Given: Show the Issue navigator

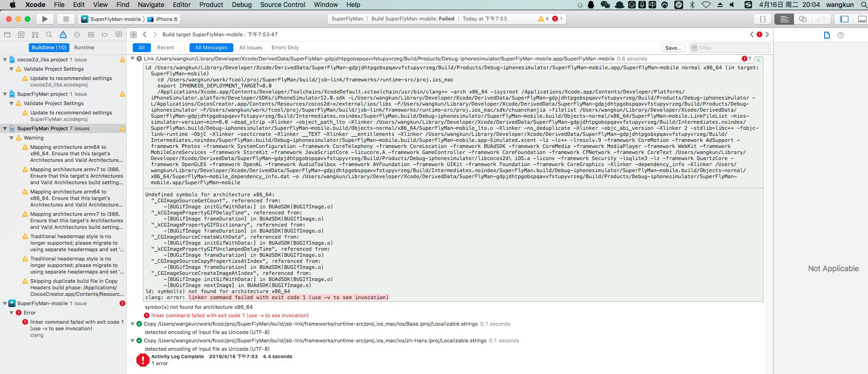Looking at the screenshot, I should click(63, 34).
